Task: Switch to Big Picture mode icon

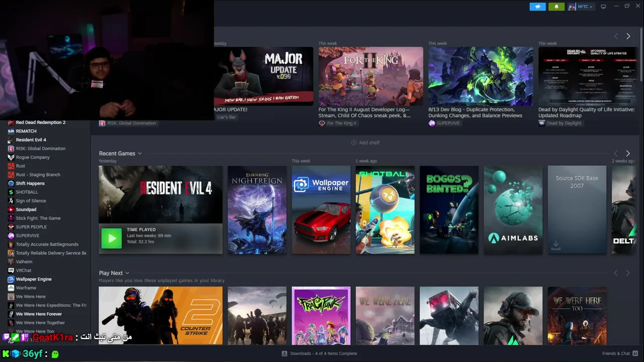Action: [x=603, y=7]
